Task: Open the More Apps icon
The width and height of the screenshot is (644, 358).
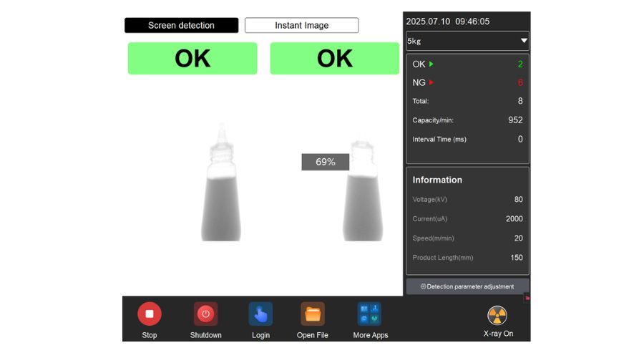Action: (x=369, y=314)
